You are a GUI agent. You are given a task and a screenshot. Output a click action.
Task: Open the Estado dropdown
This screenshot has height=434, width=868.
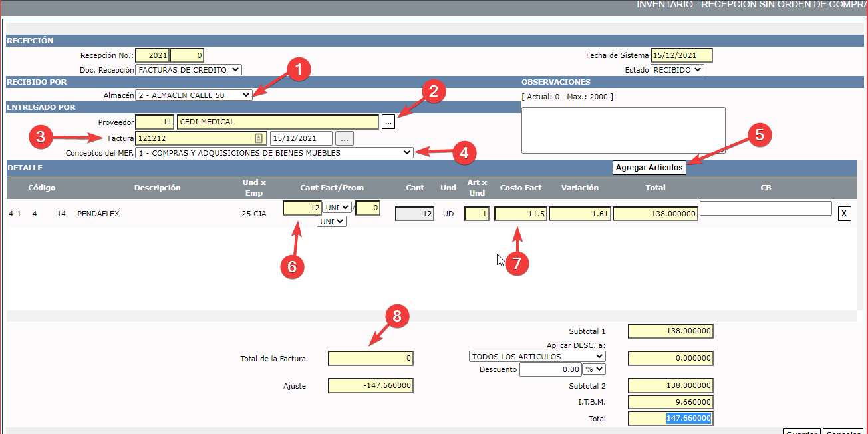[676, 70]
